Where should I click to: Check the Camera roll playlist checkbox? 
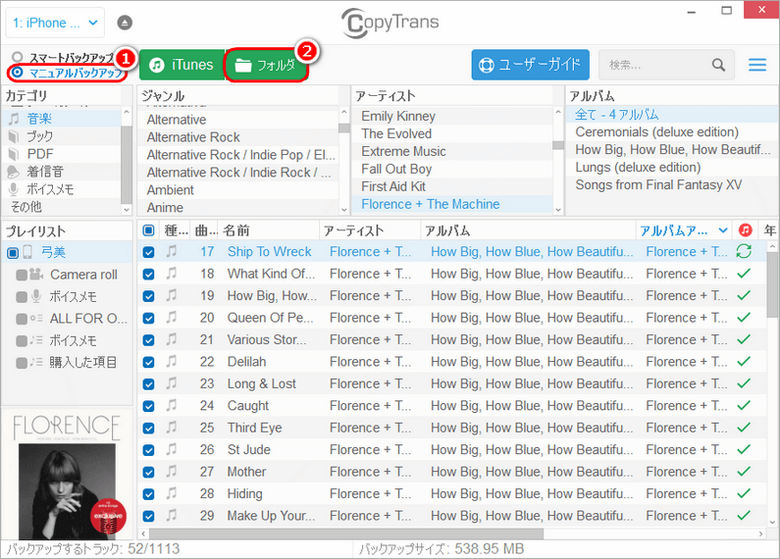pos(21,275)
